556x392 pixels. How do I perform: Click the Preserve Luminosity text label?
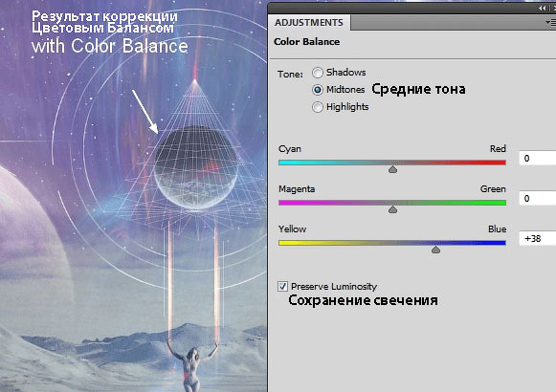334,287
